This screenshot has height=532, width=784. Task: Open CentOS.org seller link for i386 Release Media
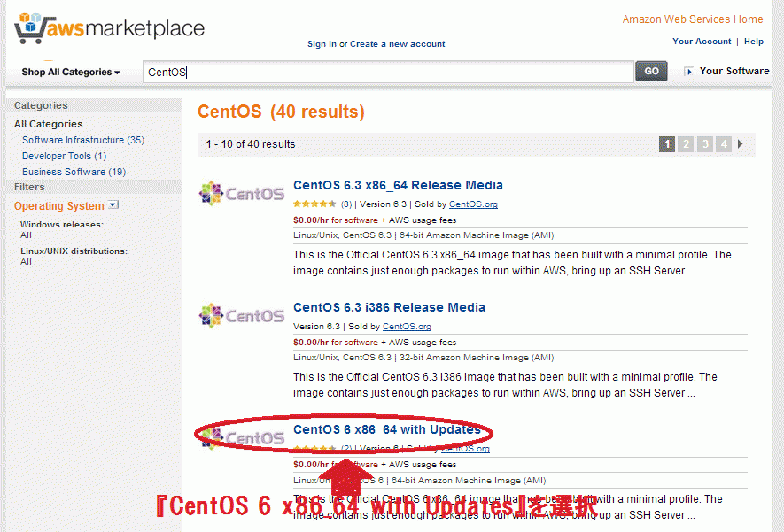pos(407,327)
